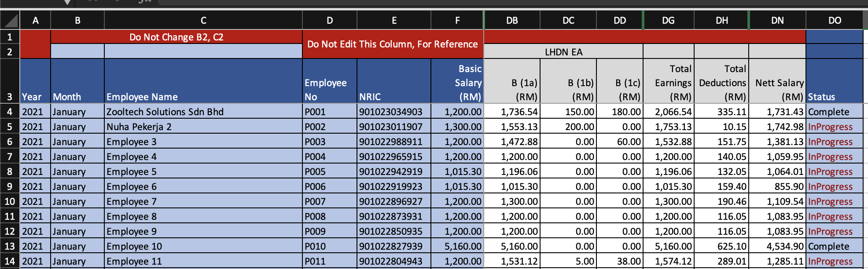Select row 4 header
Screen dimensions: 868x269
point(10,112)
